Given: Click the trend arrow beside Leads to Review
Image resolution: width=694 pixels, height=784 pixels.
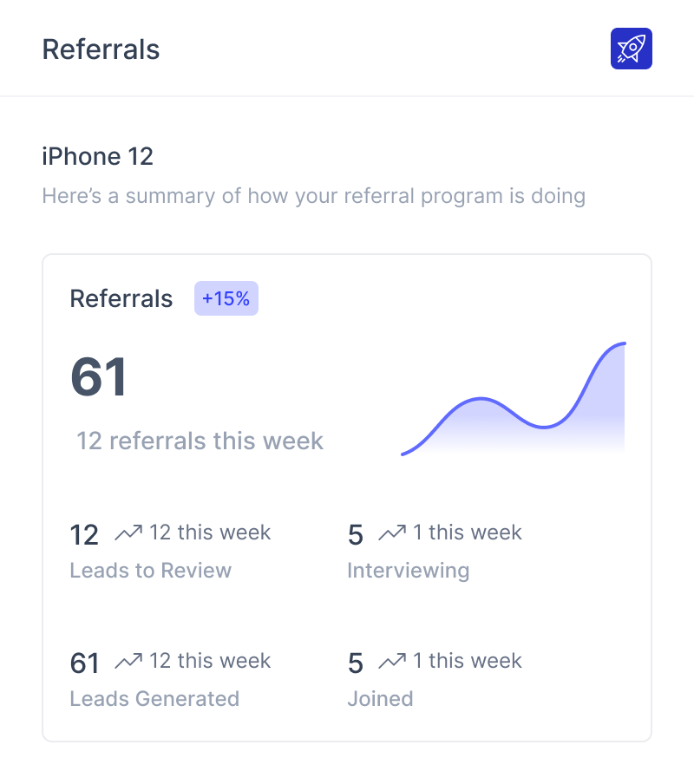Looking at the screenshot, I should point(128,532).
